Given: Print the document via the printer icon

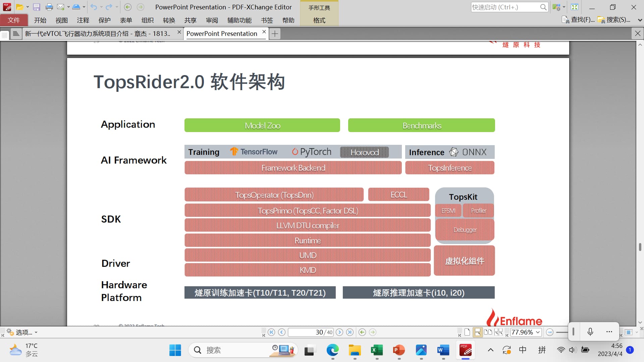Looking at the screenshot, I should coord(49,7).
